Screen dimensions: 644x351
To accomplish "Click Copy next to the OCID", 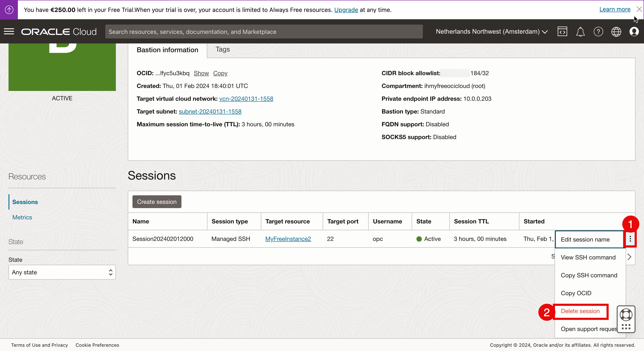I will tap(220, 73).
